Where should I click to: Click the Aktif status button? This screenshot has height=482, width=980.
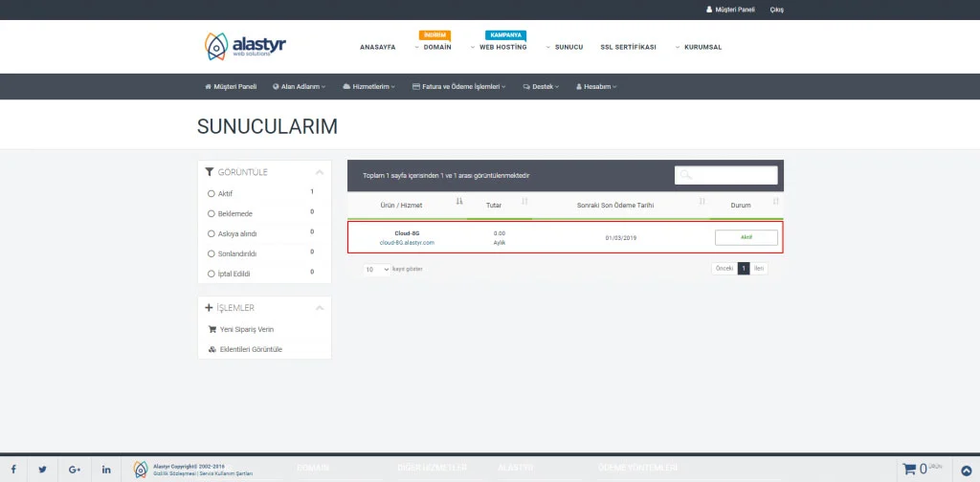(x=746, y=237)
